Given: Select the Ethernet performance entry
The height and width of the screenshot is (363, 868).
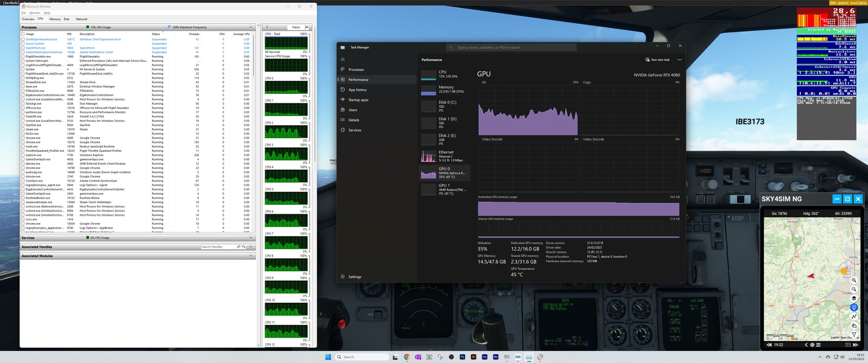Looking at the screenshot, I should tap(445, 156).
